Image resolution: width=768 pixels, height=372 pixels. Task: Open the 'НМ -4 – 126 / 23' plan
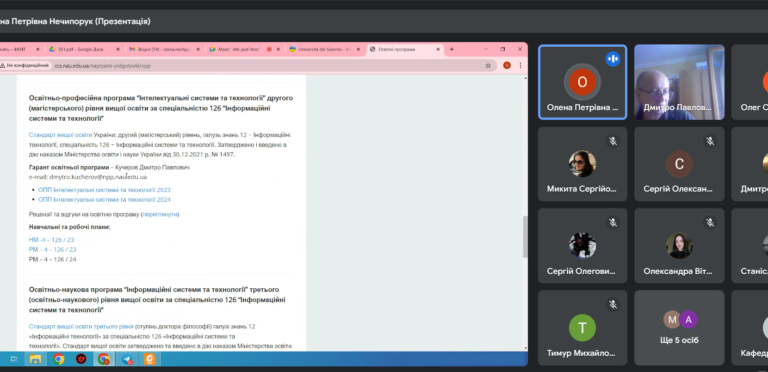pyautogui.click(x=51, y=240)
